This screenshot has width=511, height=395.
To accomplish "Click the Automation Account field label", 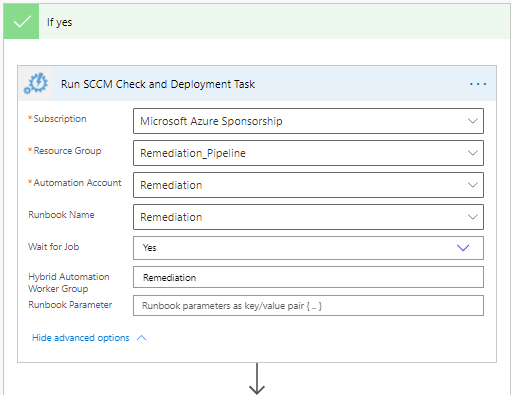I will 77,183.
